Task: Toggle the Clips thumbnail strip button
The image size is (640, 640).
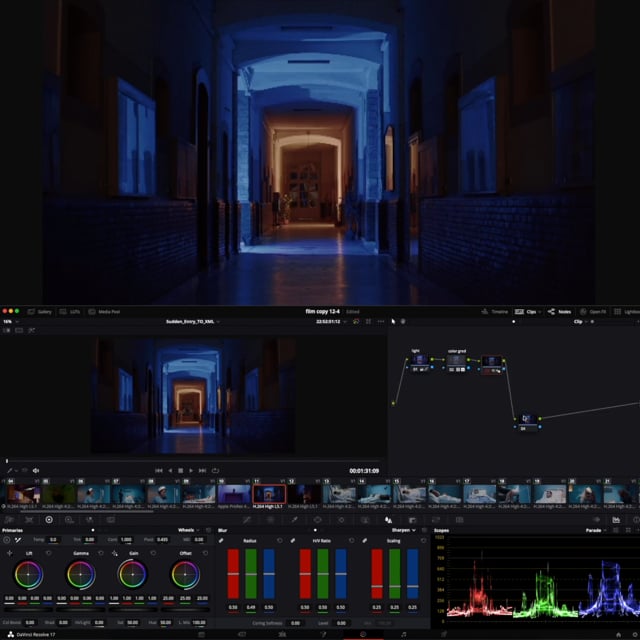Action: tap(525, 312)
